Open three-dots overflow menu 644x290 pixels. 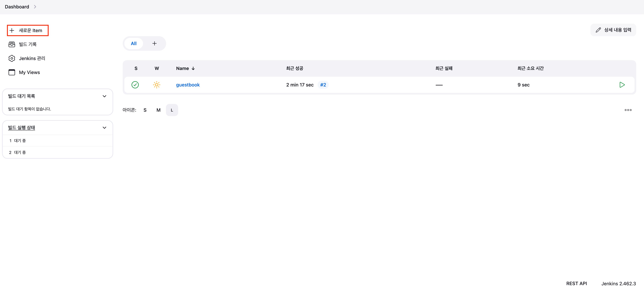click(x=628, y=110)
